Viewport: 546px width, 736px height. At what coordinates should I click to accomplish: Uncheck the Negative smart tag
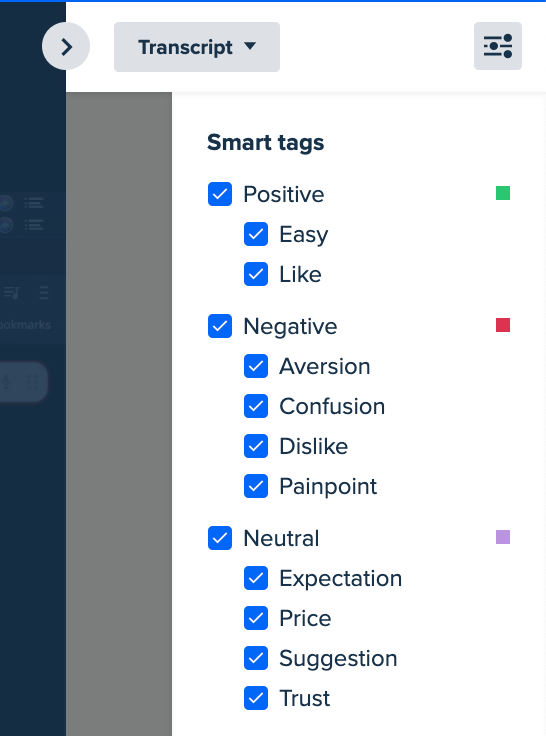click(220, 326)
